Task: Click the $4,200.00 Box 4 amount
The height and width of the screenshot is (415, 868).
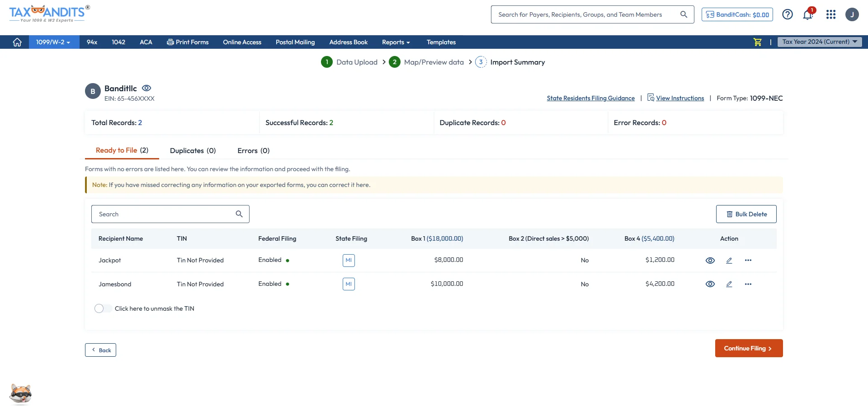Action: (x=660, y=284)
